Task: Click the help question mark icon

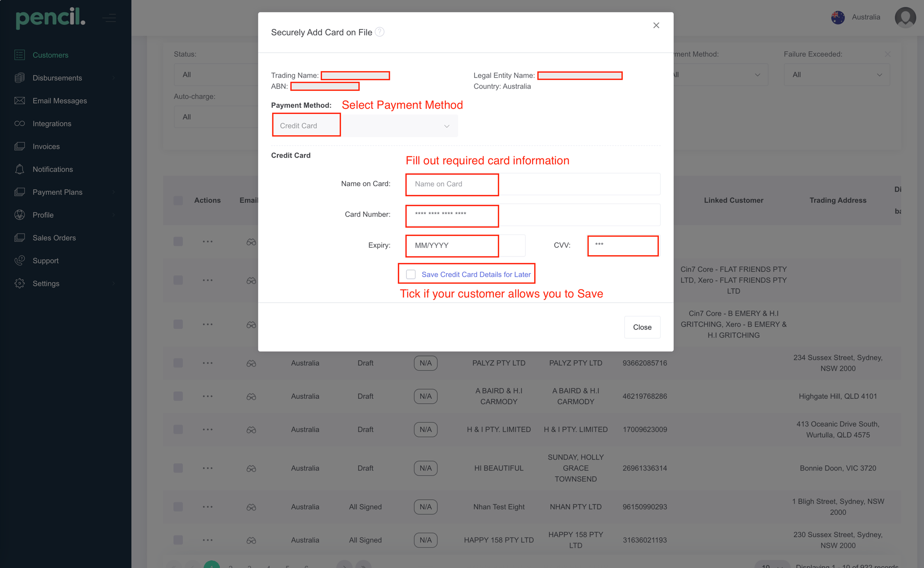Action: tap(380, 32)
